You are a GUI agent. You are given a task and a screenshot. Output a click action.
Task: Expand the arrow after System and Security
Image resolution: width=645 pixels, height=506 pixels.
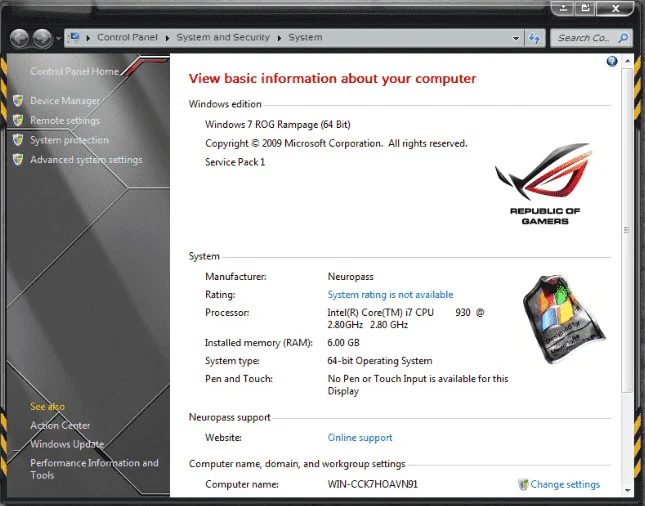click(x=279, y=38)
